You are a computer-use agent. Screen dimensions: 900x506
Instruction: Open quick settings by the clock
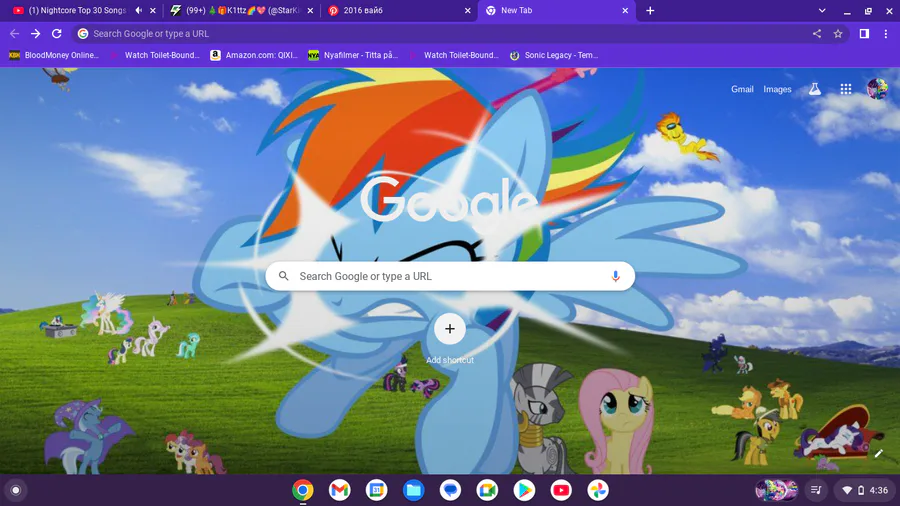864,490
